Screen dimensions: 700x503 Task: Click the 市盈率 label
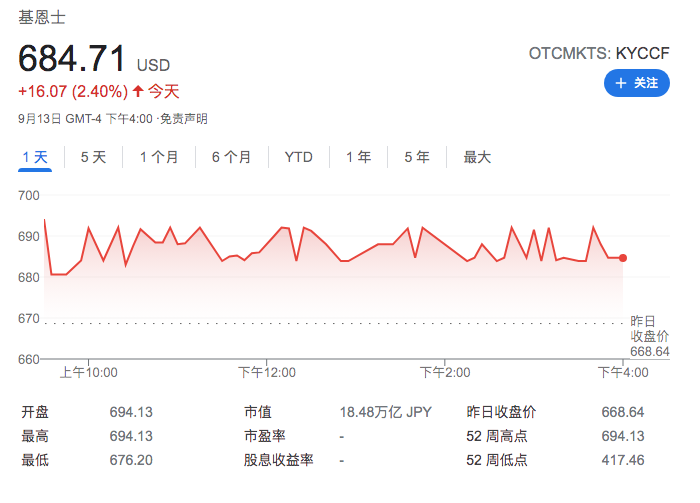(x=265, y=436)
